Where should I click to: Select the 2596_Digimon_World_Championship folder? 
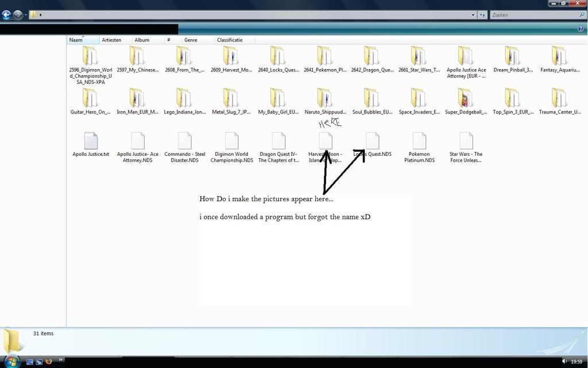pyautogui.click(x=90, y=65)
